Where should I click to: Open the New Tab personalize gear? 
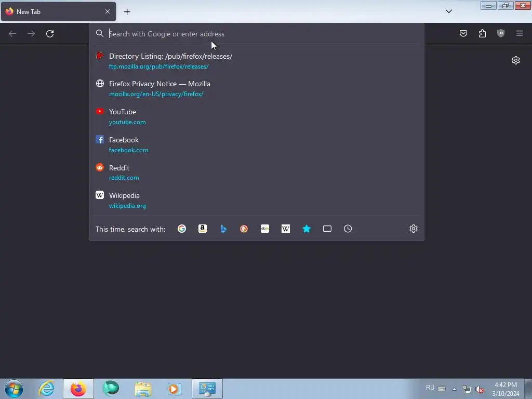(x=516, y=60)
